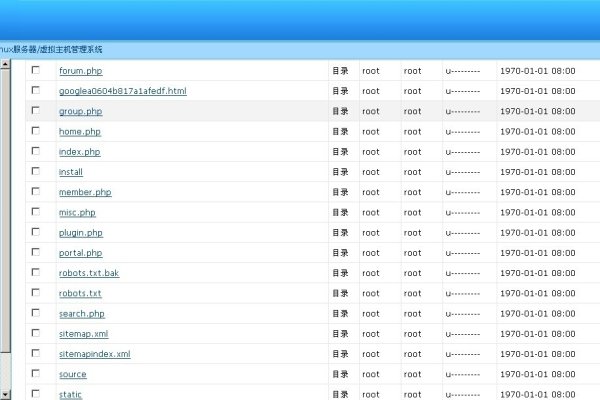Open the install directory link
Image resolution: width=600 pixels, height=400 pixels.
point(71,172)
